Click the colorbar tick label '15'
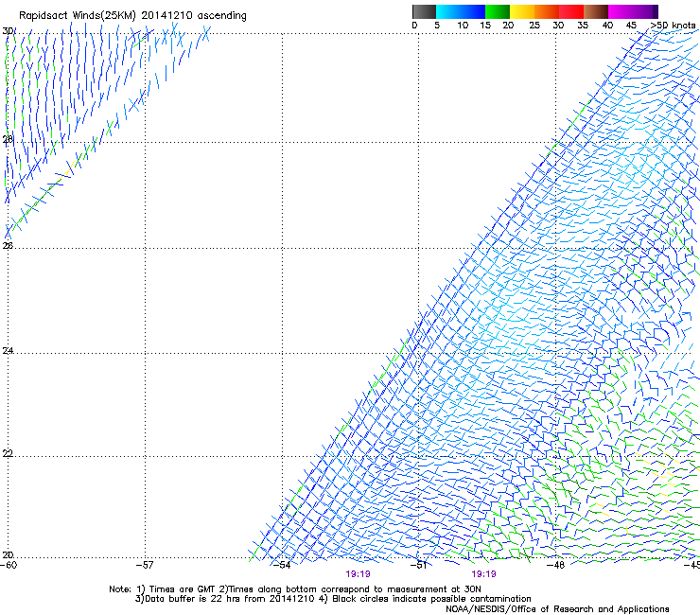 pos(485,26)
